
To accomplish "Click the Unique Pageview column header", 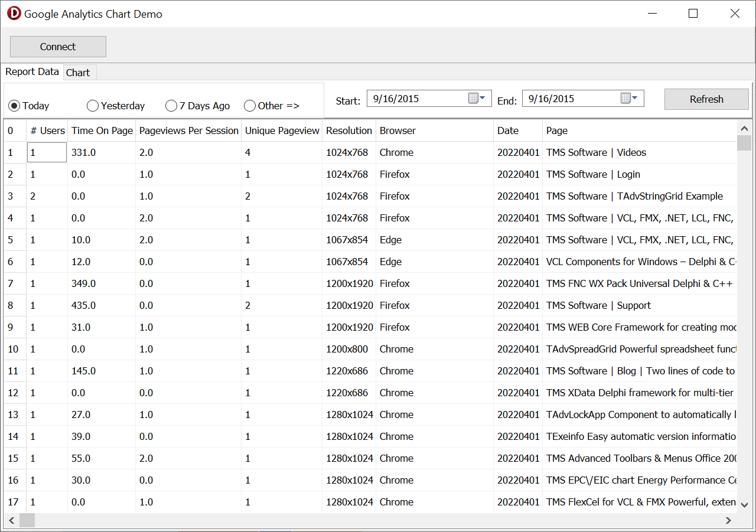I will (282, 130).
